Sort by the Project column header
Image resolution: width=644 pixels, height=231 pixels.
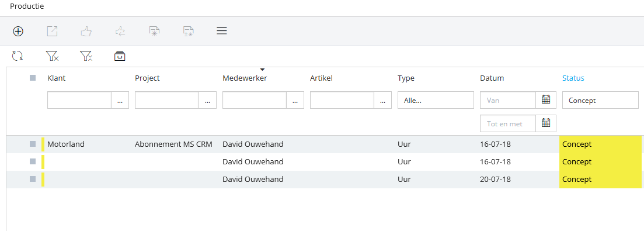click(x=147, y=78)
